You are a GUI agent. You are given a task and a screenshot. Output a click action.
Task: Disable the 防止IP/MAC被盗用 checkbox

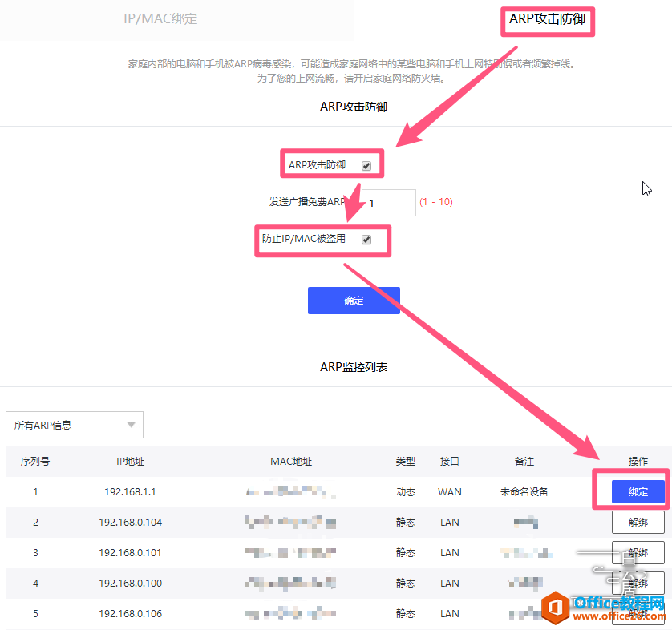coord(366,240)
